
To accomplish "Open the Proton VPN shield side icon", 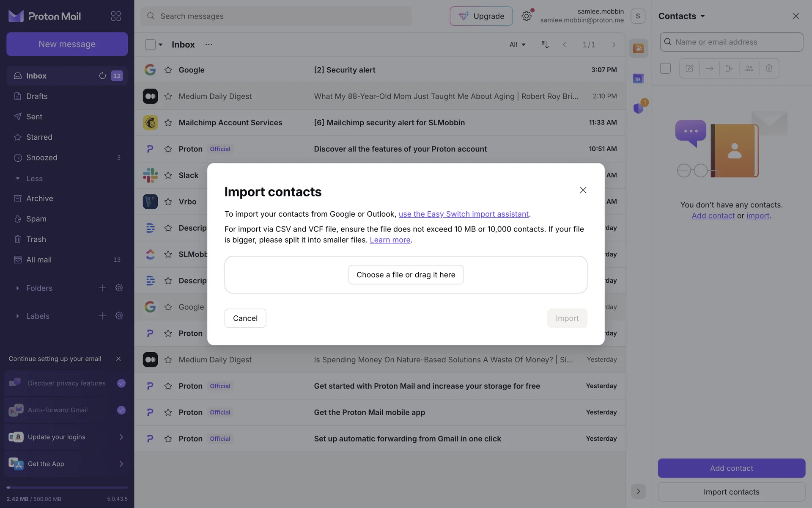I will [638, 108].
